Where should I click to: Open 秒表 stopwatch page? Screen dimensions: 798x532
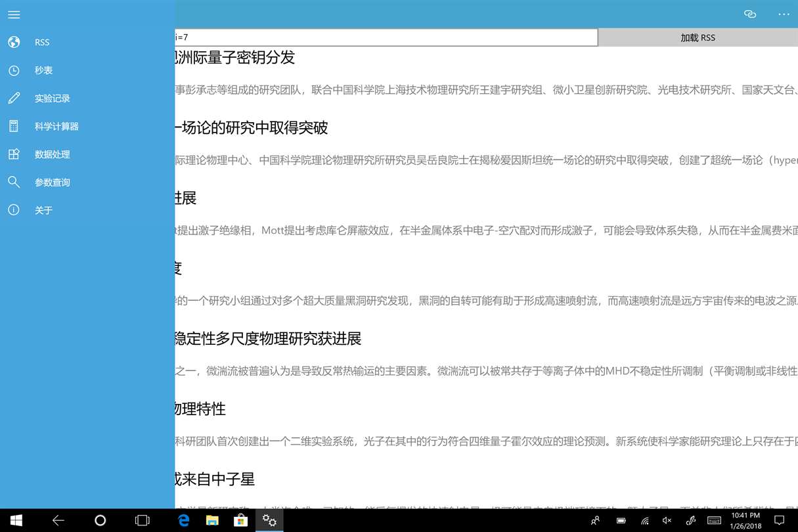87,70
